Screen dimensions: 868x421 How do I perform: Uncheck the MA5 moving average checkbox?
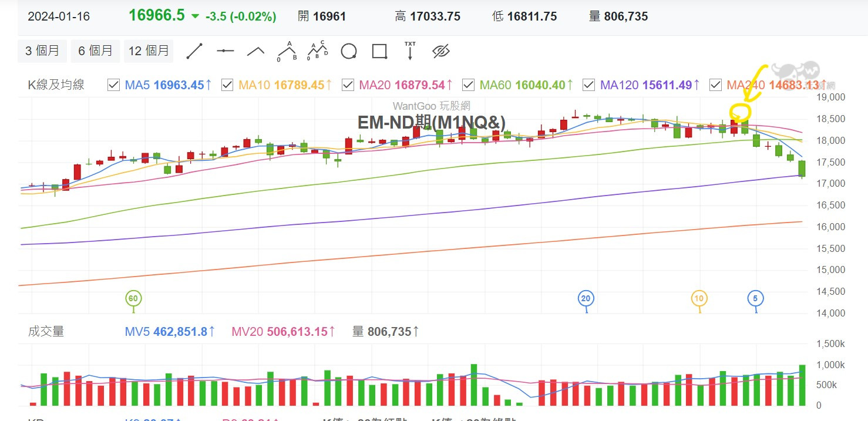pyautogui.click(x=114, y=85)
